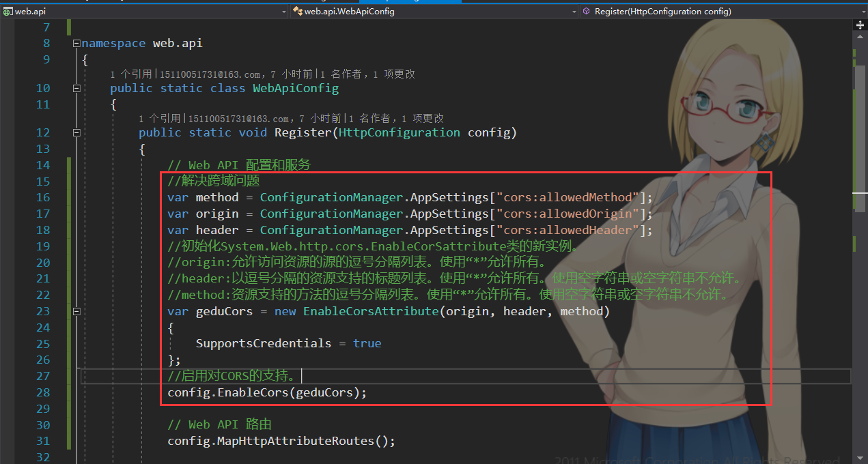
Task: Click the editor split-window handle icon
Action: (x=860, y=25)
